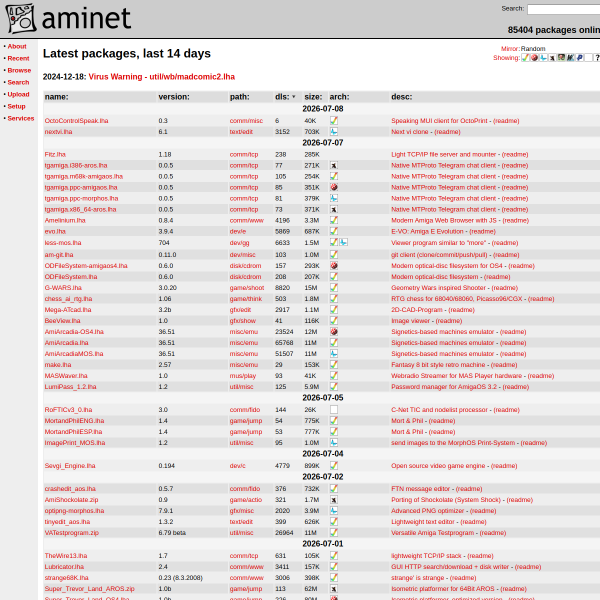Click the MorphOS butterfly icon for nextvi.lha
This screenshot has height=600, width=600.
point(334,132)
